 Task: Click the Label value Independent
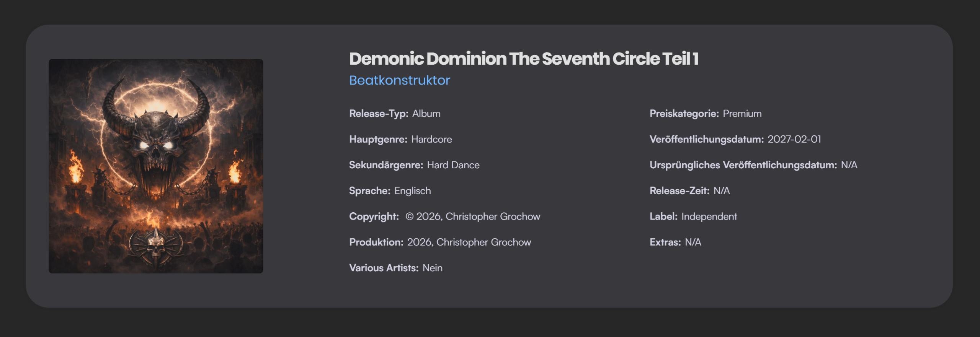pyautogui.click(x=709, y=217)
